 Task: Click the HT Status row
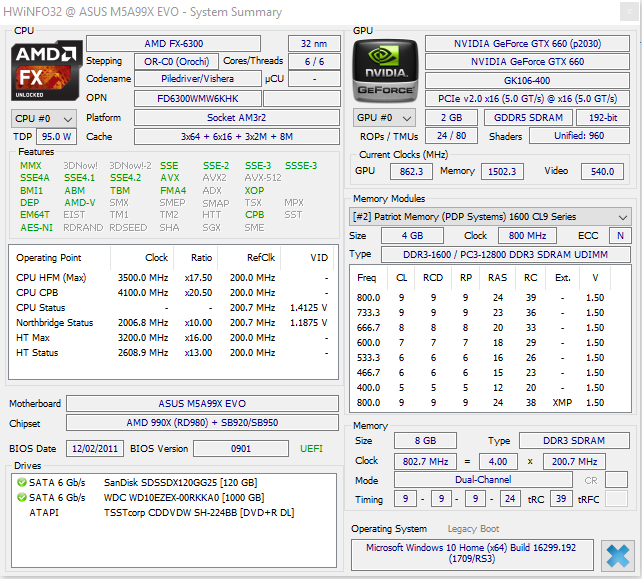click(172, 353)
